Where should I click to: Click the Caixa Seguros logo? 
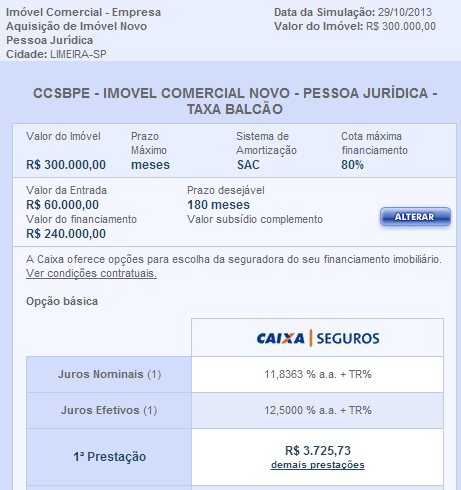coord(318,338)
